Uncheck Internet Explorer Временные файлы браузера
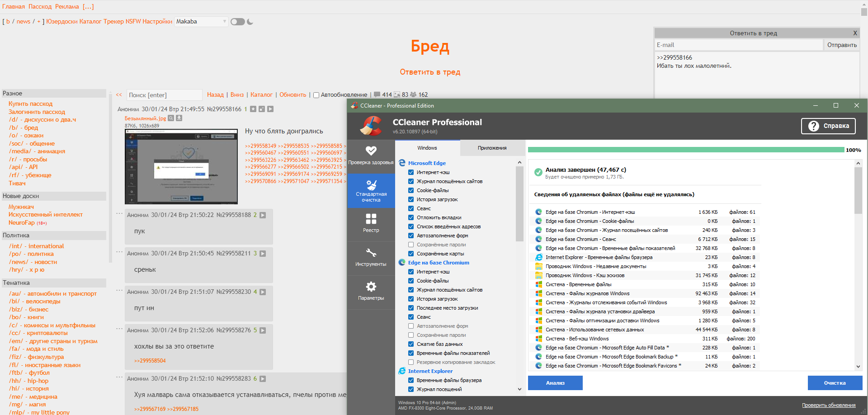The height and width of the screenshot is (415, 868). tap(411, 380)
